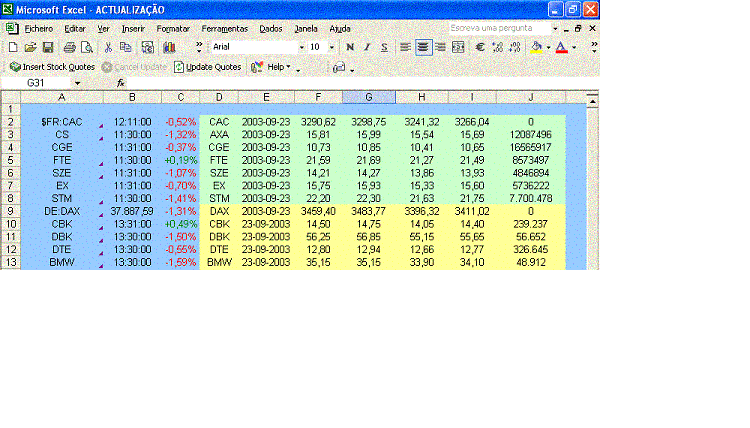Click the Excel document icon in menu bar
Viewport: 750px width, 428px height.
12,29
